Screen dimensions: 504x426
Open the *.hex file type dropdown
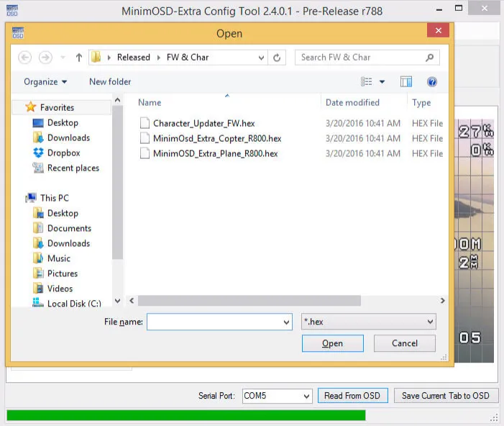tap(368, 322)
